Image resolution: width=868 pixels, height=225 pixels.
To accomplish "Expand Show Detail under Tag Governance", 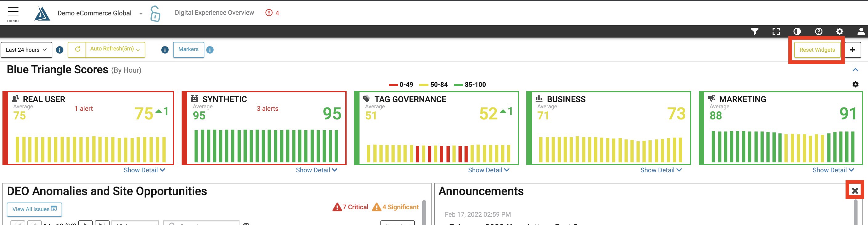I will point(489,170).
